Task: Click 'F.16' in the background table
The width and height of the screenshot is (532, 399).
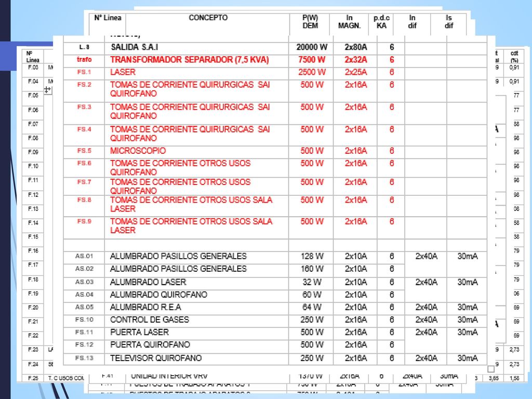Action: click(33, 251)
